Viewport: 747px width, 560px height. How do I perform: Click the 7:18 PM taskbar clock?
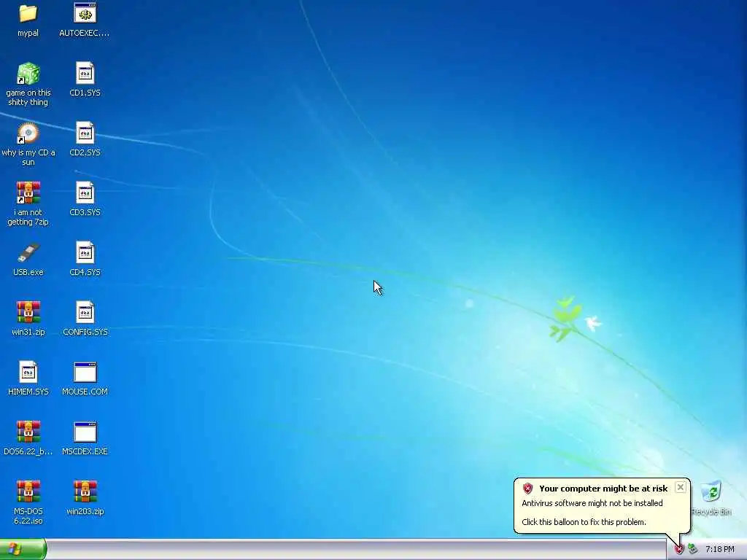pyautogui.click(x=720, y=550)
